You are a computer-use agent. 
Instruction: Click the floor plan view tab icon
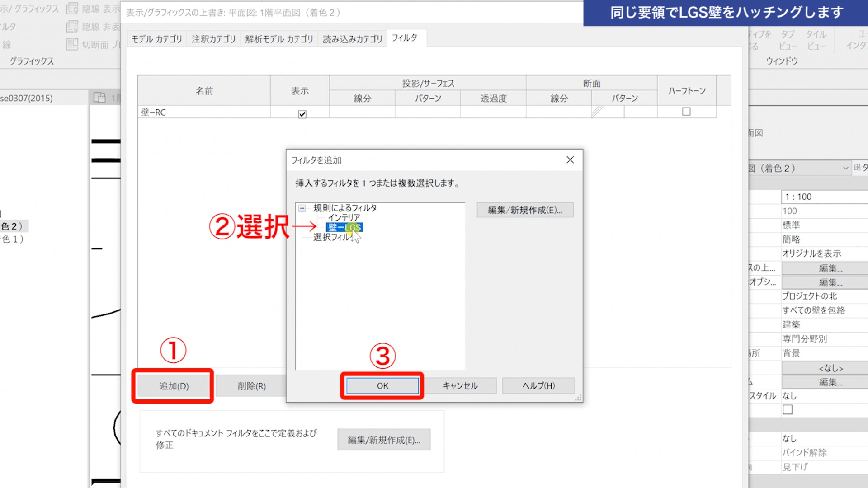(99, 98)
